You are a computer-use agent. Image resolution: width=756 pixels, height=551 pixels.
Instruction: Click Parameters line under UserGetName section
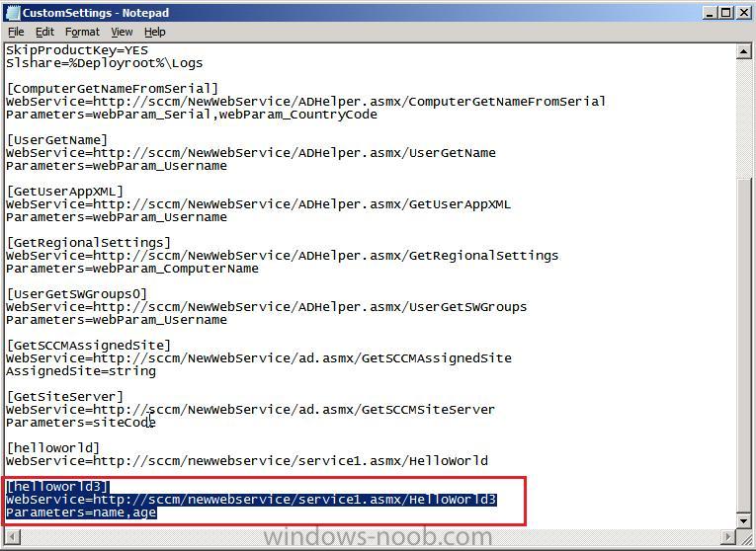pyautogui.click(x=117, y=166)
